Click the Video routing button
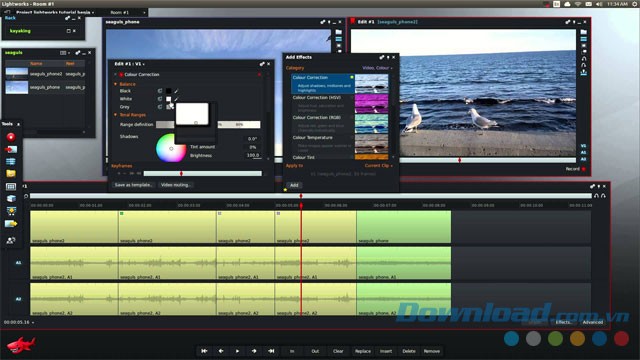This screenshot has width=640, height=360. (176, 185)
